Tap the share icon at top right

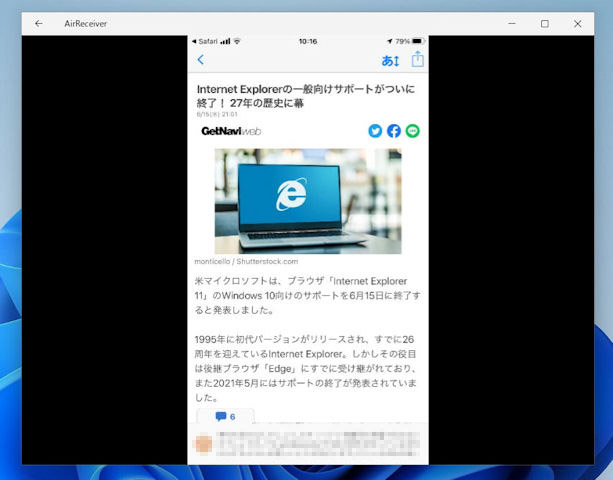click(x=418, y=59)
